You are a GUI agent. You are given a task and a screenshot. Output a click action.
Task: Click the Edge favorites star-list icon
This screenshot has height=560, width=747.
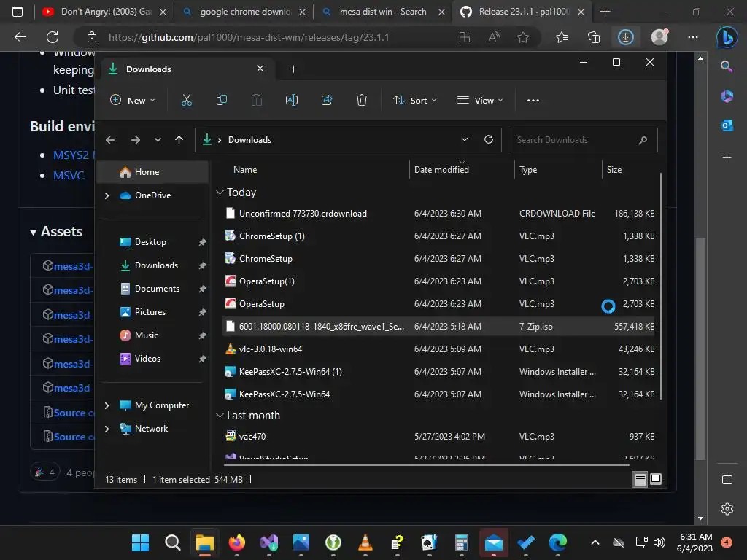[562, 37]
